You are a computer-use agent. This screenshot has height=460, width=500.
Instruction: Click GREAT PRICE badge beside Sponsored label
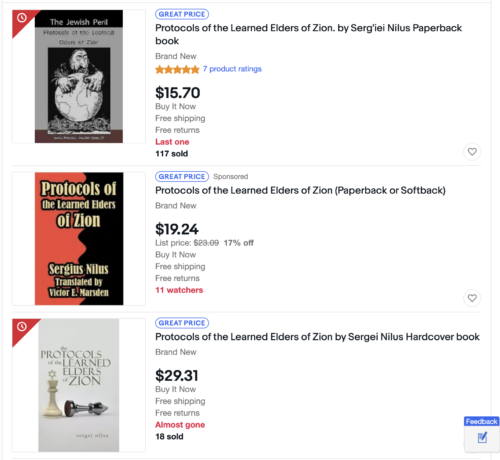[182, 176]
